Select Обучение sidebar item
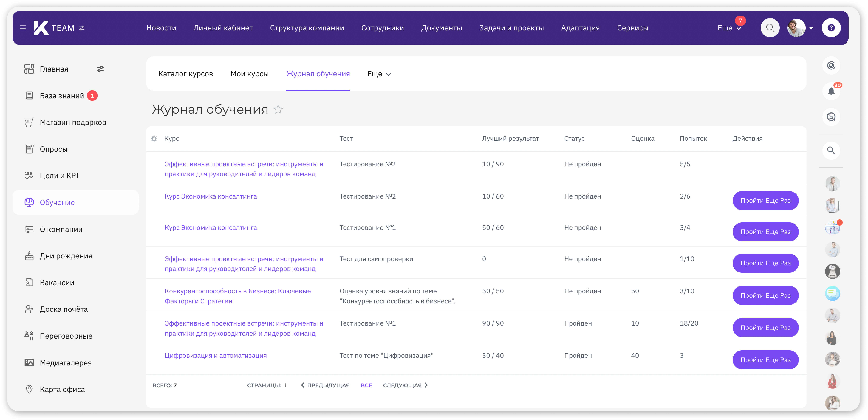The image size is (868, 420). pos(75,202)
